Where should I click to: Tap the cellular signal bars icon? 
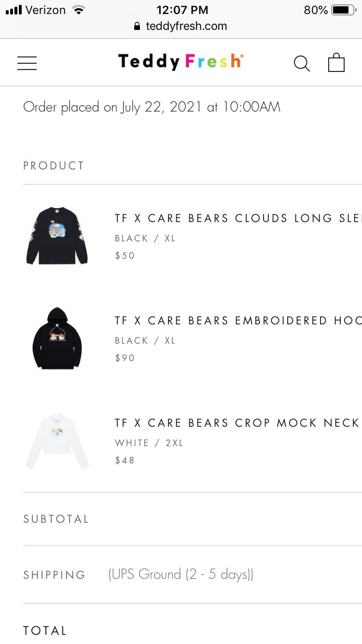(x=14, y=10)
